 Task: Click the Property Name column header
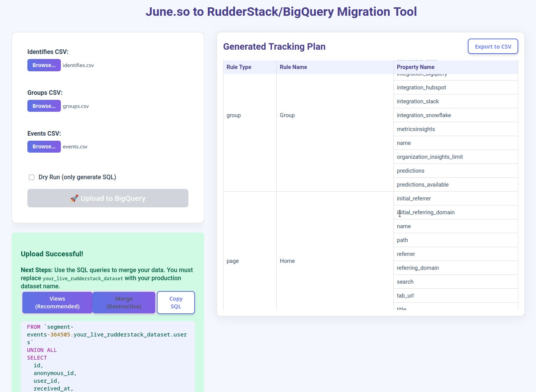(x=456, y=67)
